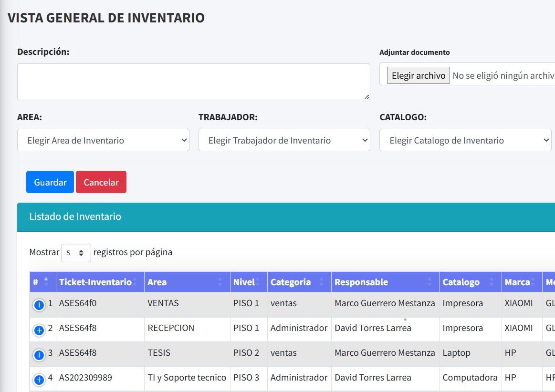Open the Elegir Area de Inventario dropdown

click(103, 140)
